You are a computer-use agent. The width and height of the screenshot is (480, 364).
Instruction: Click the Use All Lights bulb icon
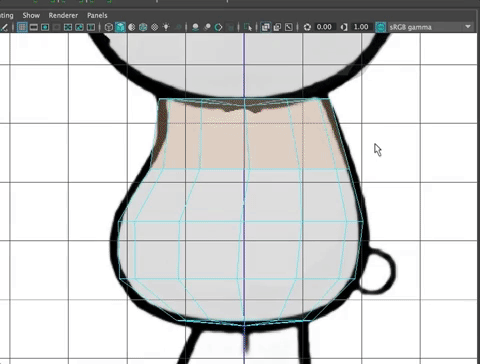tap(166, 27)
